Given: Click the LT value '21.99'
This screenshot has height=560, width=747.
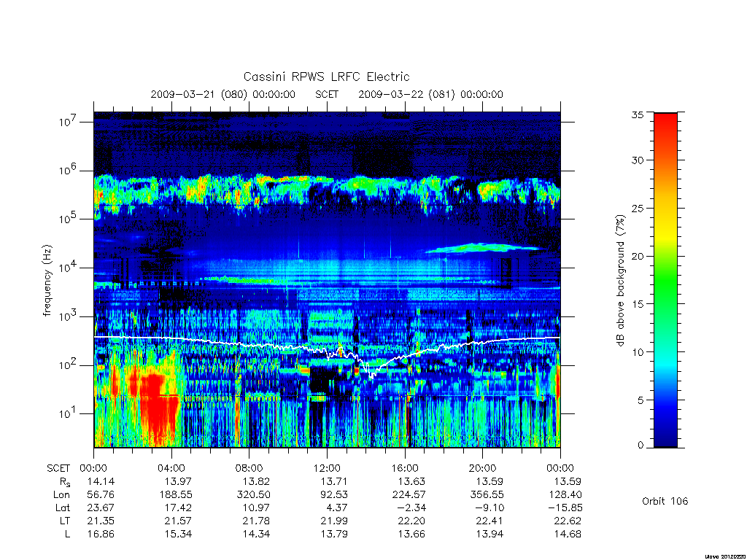Looking at the screenshot, I should point(334,521).
